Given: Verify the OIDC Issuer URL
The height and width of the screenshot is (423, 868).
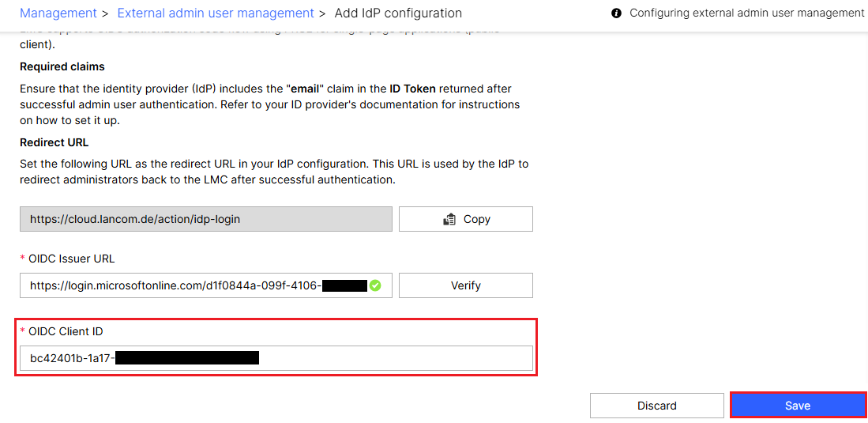Looking at the screenshot, I should click(x=465, y=285).
